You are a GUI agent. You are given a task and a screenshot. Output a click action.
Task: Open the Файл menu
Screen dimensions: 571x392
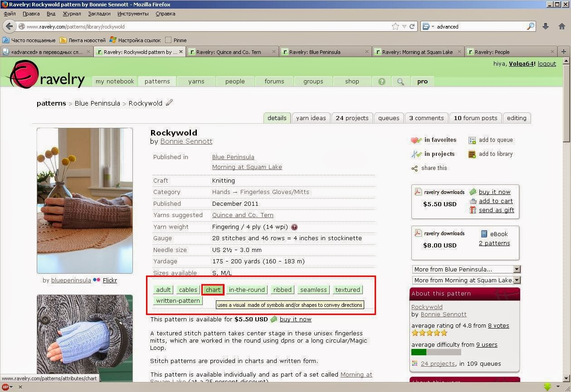[10, 14]
